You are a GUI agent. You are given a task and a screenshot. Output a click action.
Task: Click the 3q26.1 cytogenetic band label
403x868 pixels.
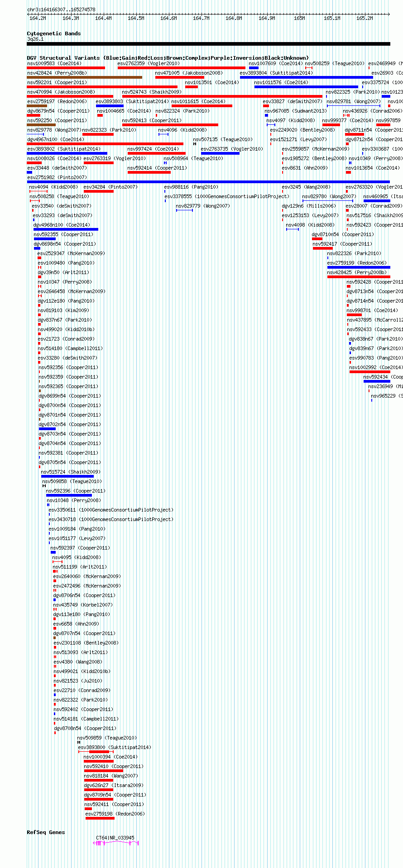coord(35,39)
